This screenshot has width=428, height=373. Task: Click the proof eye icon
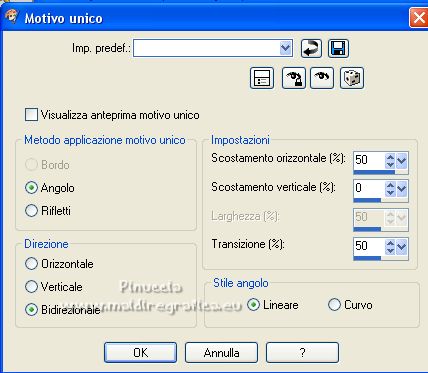click(x=322, y=78)
